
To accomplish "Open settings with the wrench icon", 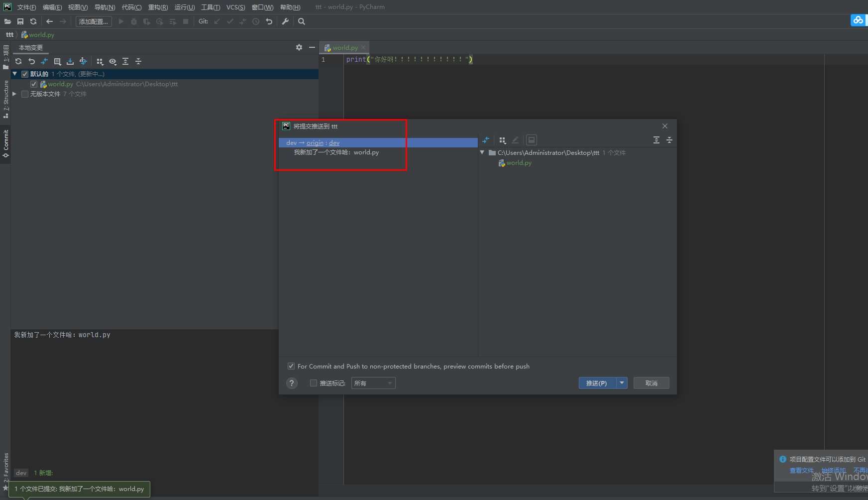I will (x=285, y=21).
